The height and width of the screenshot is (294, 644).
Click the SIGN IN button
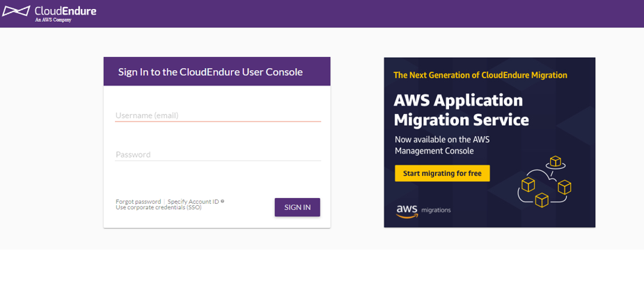[x=297, y=207]
